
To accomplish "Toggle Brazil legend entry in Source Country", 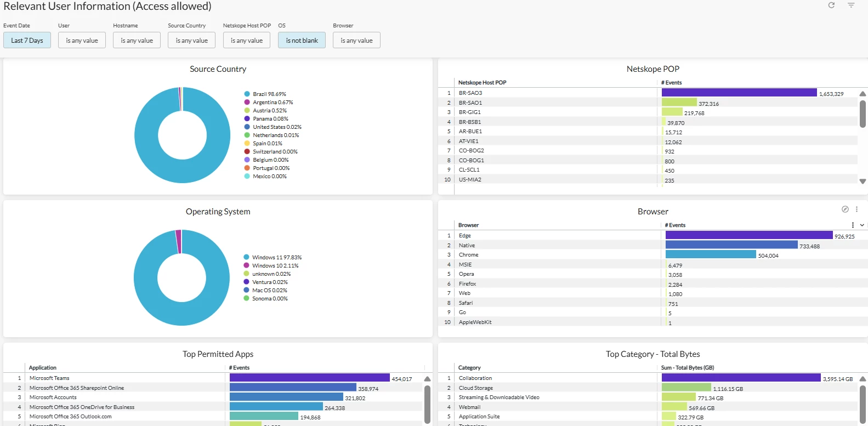I will coord(265,94).
